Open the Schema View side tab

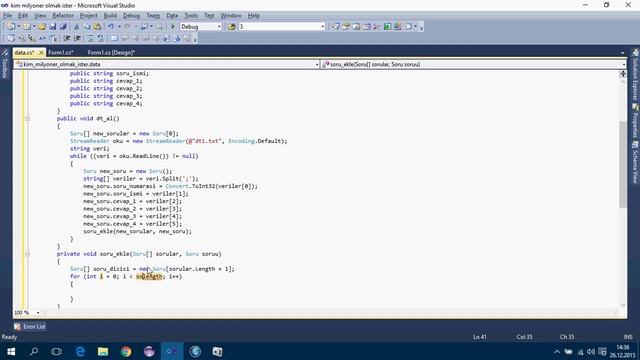coord(636,162)
